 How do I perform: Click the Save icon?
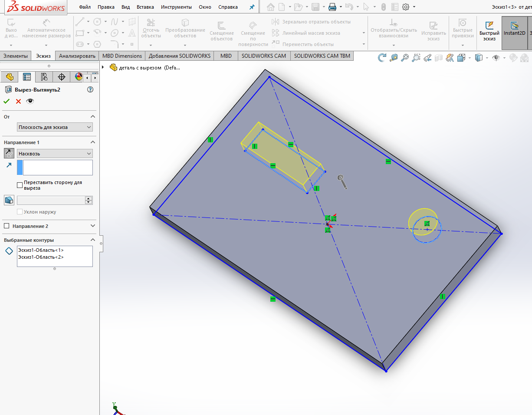(316, 7)
